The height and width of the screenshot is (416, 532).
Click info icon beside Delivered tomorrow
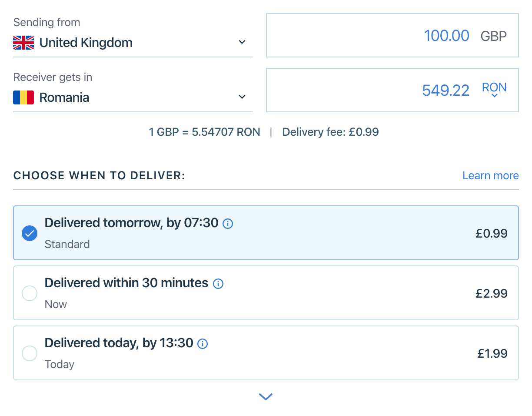point(228,224)
